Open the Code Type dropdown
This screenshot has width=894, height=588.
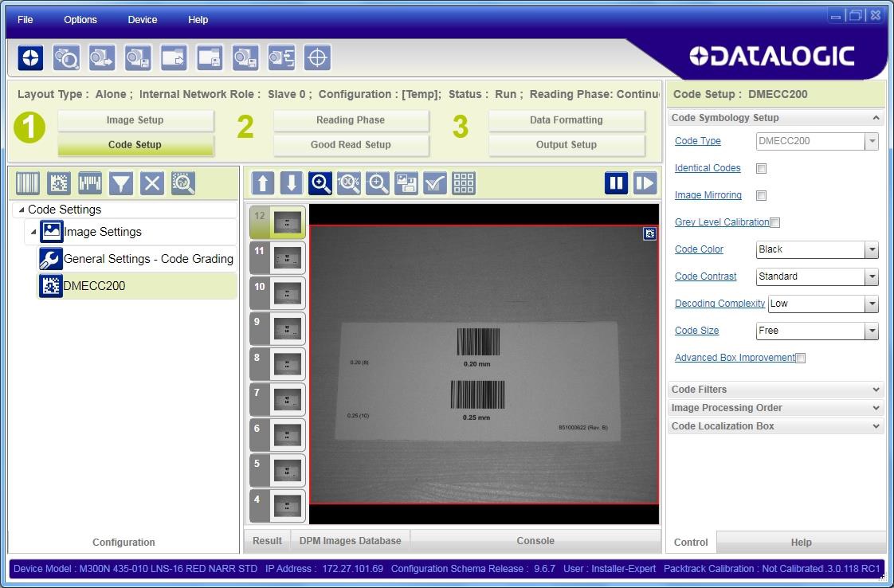click(x=817, y=142)
